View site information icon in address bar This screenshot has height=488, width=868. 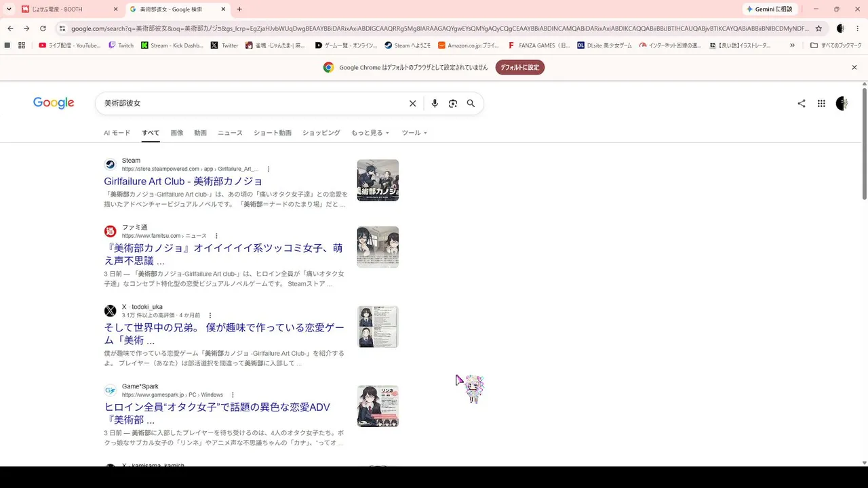(62, 28)
